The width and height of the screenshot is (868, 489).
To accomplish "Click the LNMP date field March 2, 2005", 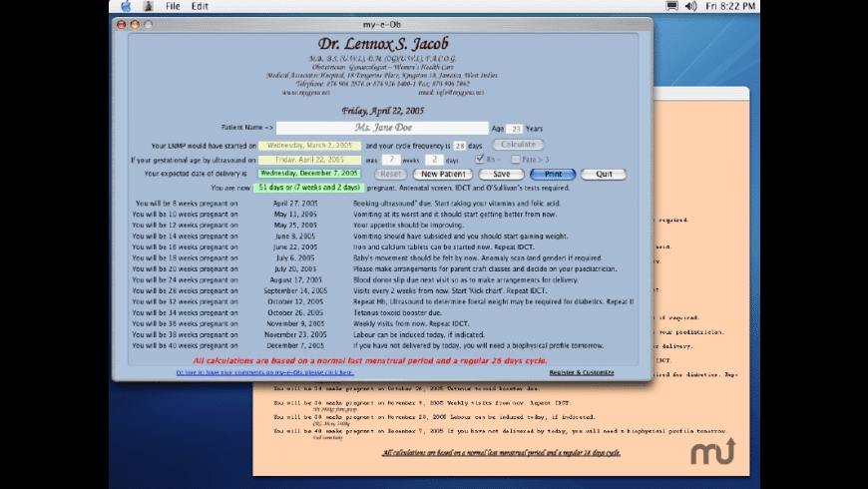I will (x=309, y=146).
